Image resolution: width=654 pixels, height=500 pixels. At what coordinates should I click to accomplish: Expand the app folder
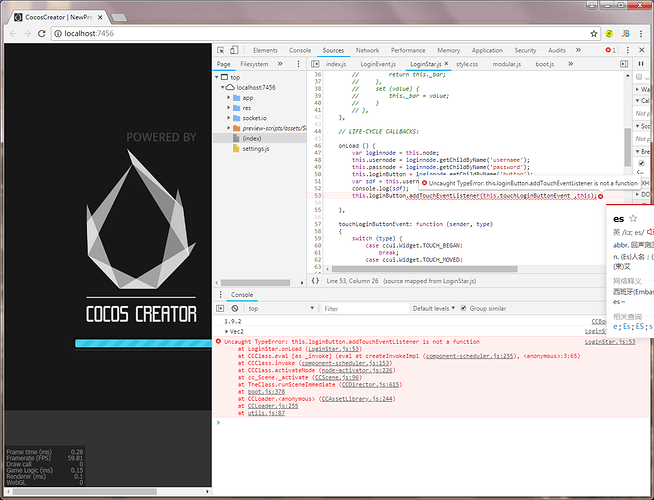[229, 98]
